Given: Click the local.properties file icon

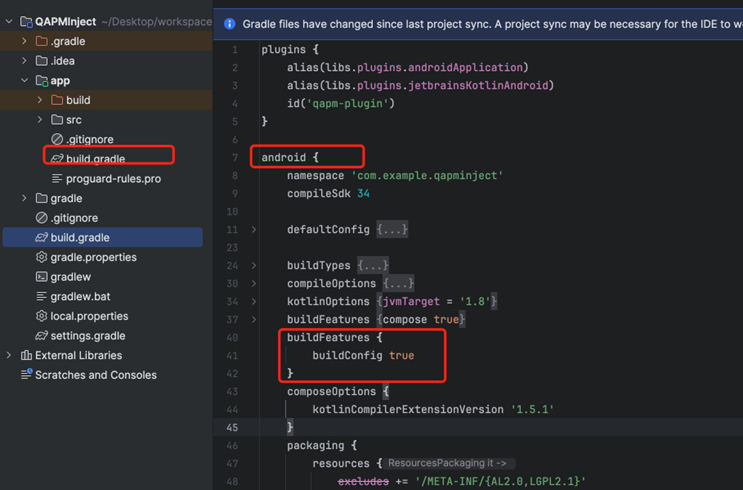Looking at the screenshot, I should pos(41,316).
